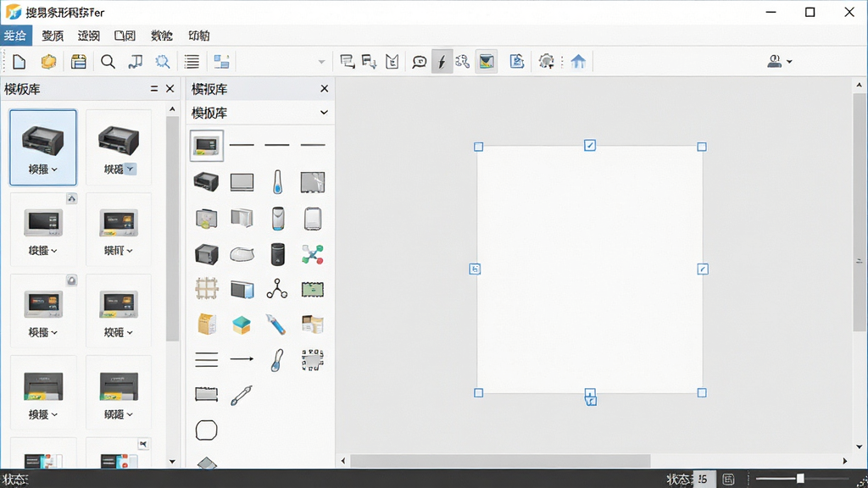Pick the right-pointing arrow line shape
This screenshot has height=488, width=868.
pyautogui.click(x=242, y=359)
